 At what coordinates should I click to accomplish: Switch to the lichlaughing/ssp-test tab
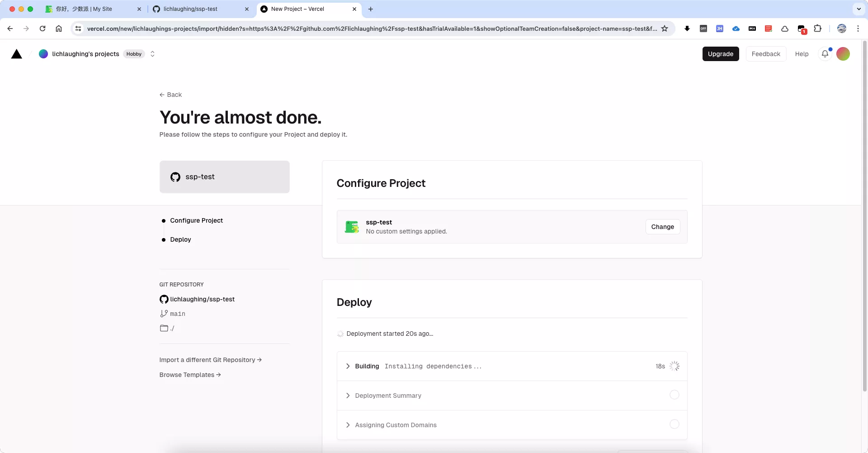pyautogui.click(x=190, y=9)
